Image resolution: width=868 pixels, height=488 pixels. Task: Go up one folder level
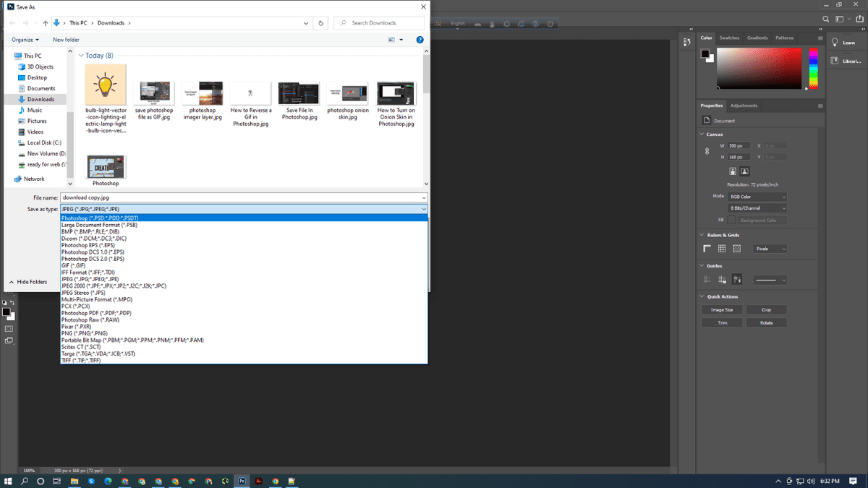point(45,23)
